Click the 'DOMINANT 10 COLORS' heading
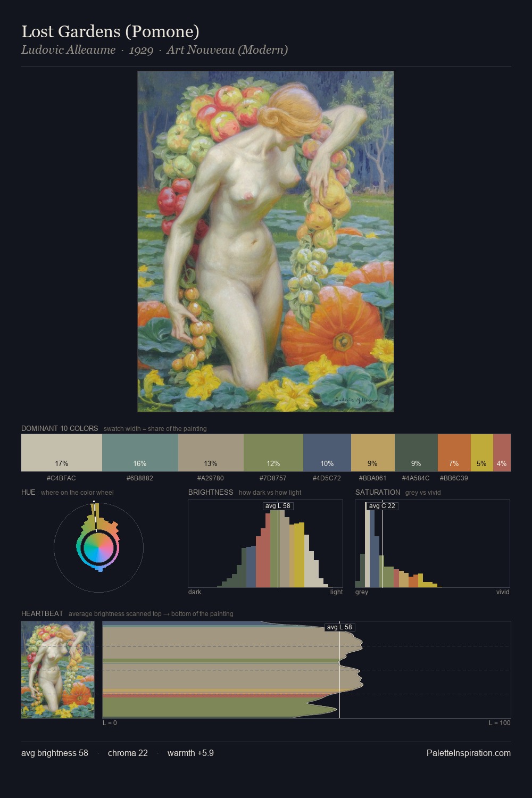 pos(60,428)
